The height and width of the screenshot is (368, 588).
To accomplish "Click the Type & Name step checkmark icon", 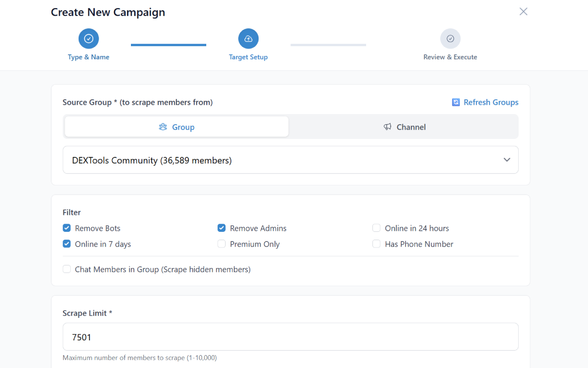I will [89, 39].
